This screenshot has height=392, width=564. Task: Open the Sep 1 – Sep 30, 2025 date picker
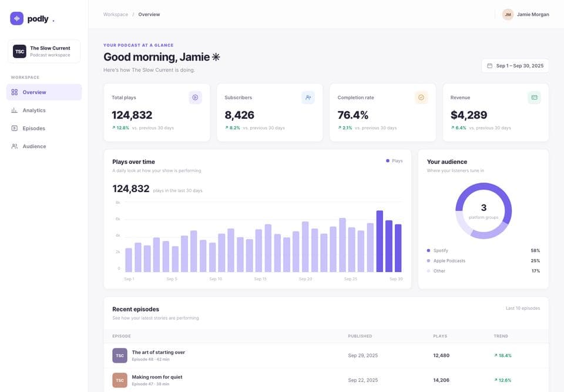[515, 66]
